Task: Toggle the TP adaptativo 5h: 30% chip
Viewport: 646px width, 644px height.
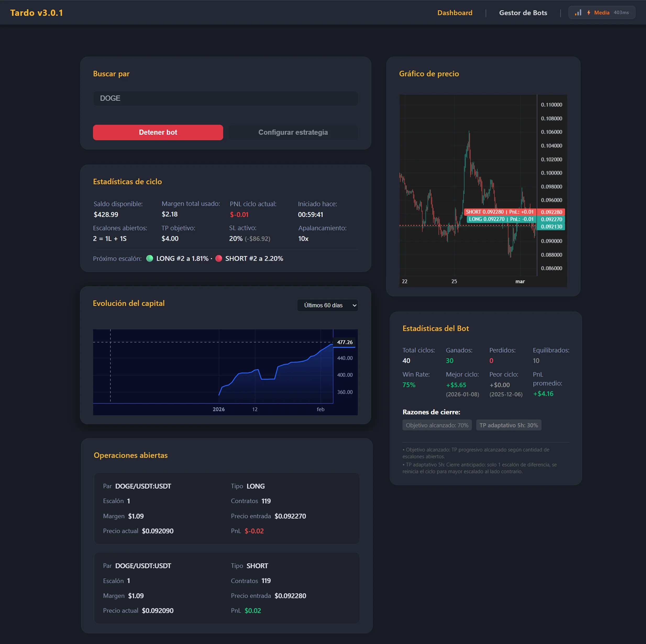Action: pyautogui.click(x=509, y=425)
